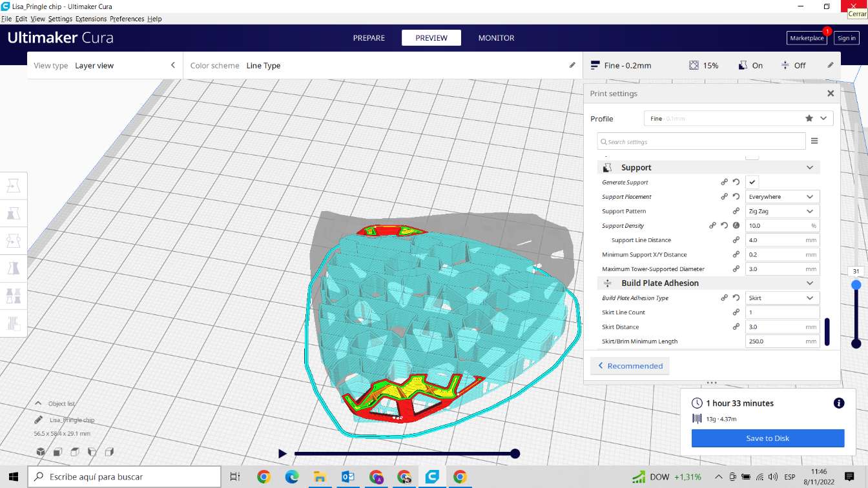Click link icon for Support Pattern
The image size is (868, 488).
point(736,211)
